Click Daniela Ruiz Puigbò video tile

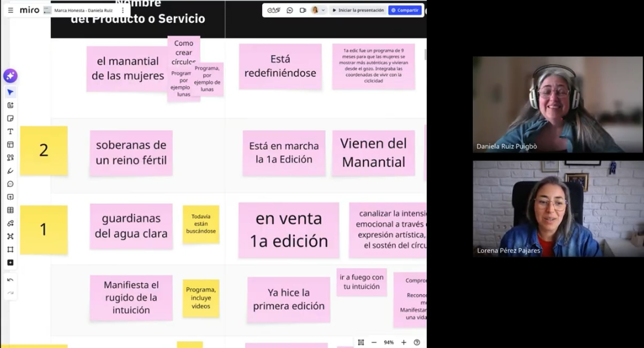558,105
